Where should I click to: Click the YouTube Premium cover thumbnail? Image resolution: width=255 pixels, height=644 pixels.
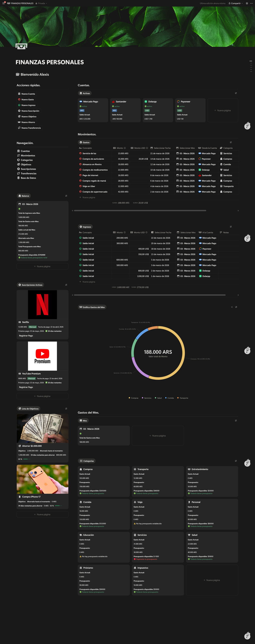tap(43, 356)
